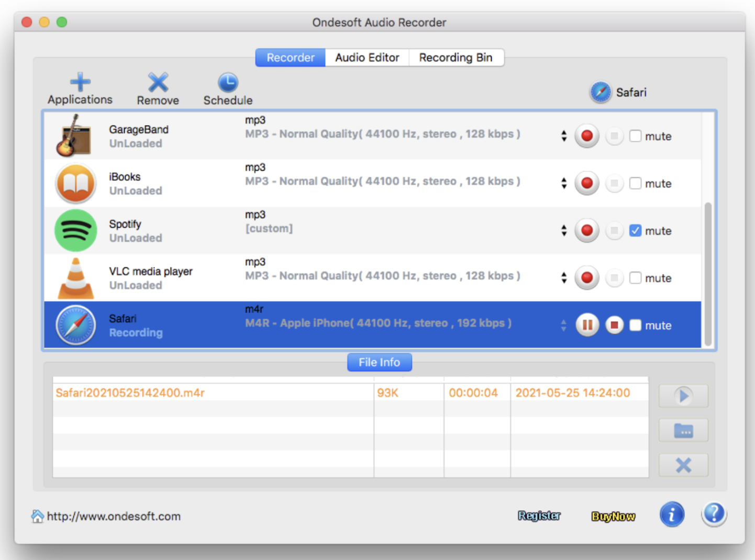The height and width of the screenshot is (560, 755).
Task: Close the Ondesoft Audio Recorder window
Action: [x=27, y=22]
